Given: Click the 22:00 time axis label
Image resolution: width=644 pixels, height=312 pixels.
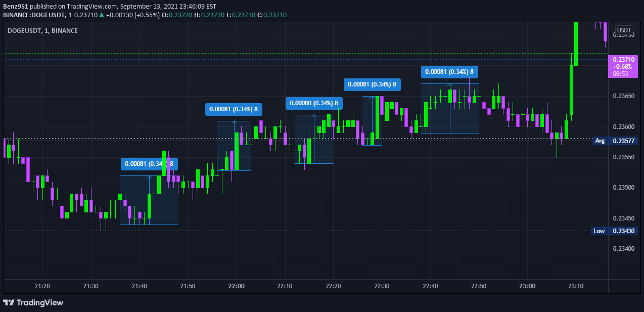Looking at the screenshot, I should point(236,286).
